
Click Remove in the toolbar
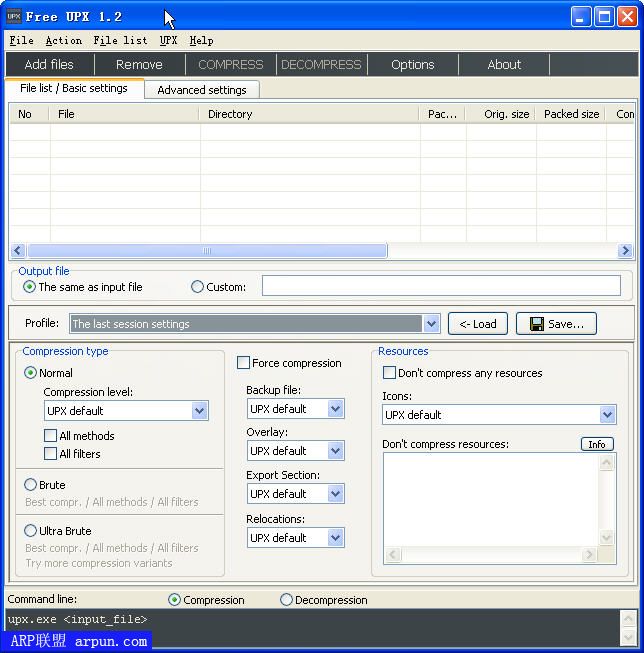[x=139, y=65]
